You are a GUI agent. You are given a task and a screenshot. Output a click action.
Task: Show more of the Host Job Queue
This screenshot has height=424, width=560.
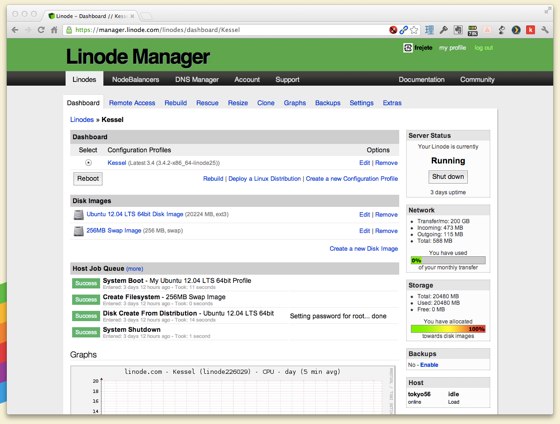click(135, 269)
